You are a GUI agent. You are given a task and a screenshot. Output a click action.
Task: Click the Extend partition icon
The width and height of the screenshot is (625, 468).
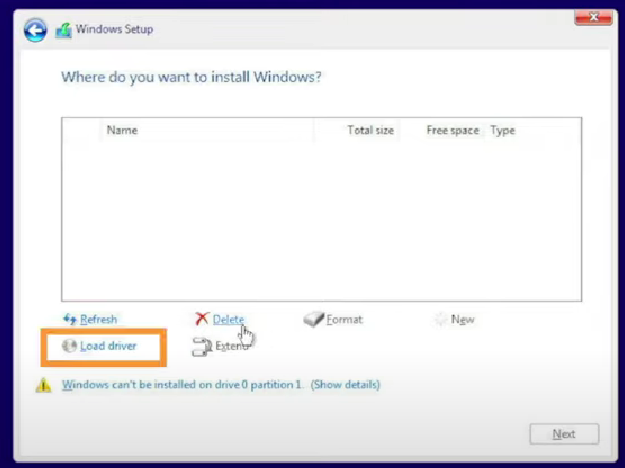(202, 346)
